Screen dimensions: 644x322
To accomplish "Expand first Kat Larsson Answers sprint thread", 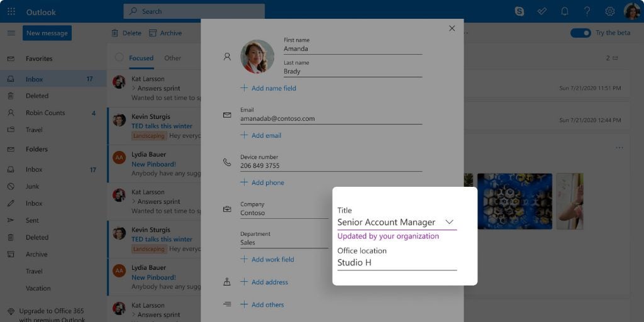I will tap(134, 88).
